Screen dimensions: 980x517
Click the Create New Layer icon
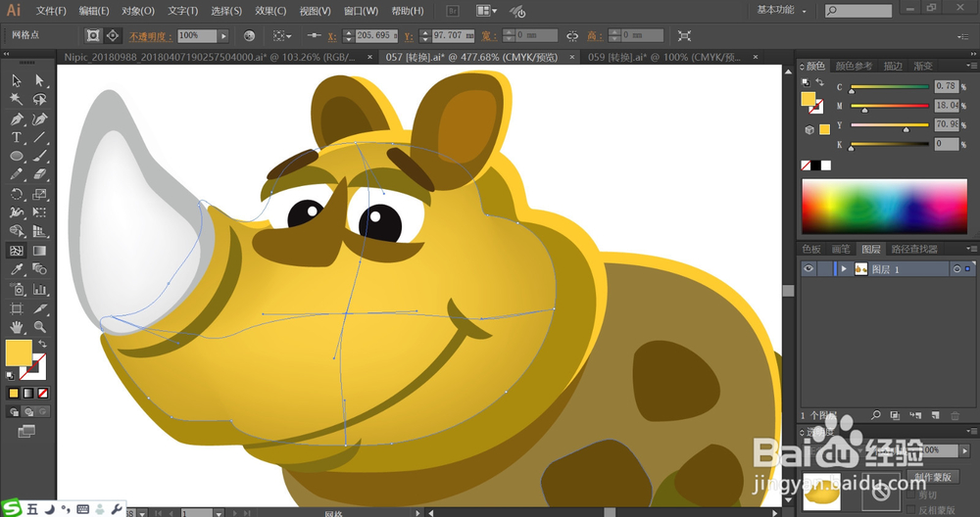[x=935, y=415]
